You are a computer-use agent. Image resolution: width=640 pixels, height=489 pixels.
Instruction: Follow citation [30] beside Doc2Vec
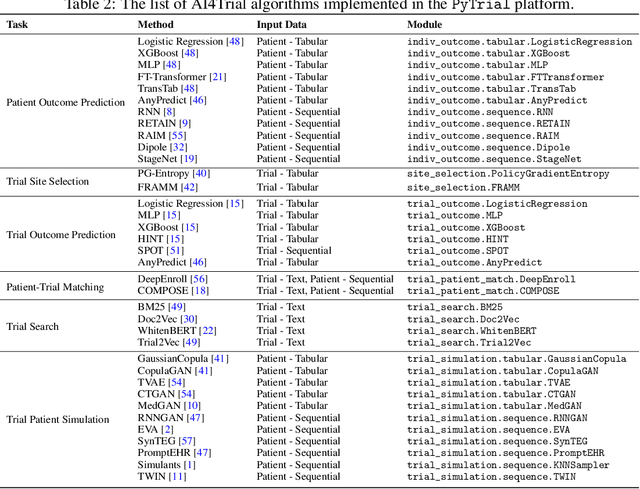point(188,319)
